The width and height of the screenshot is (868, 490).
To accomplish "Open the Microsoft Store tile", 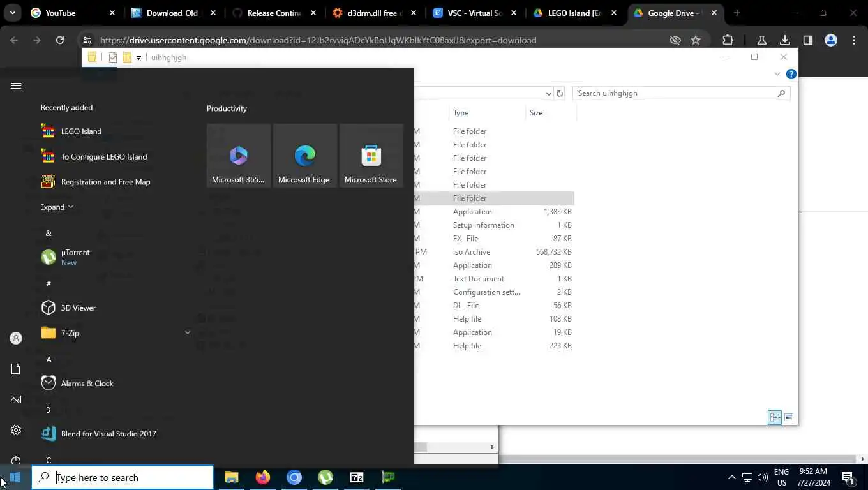I will [371, 156].
